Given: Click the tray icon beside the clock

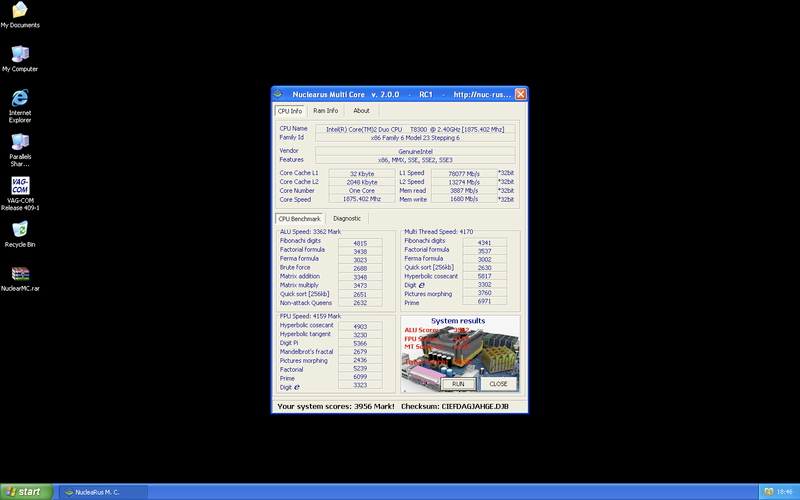Looking at the screenshot, I should [x=768, y=492].
